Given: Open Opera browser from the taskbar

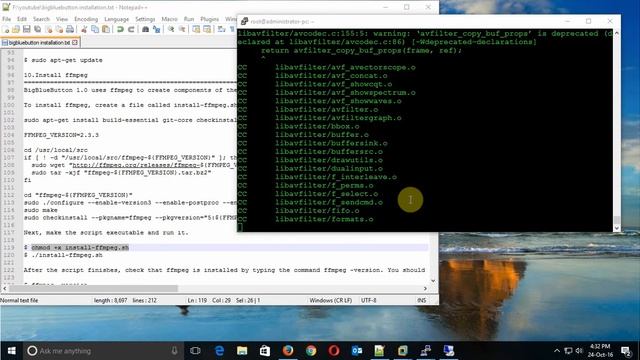Looking at the screenshot, I should 334,351.
